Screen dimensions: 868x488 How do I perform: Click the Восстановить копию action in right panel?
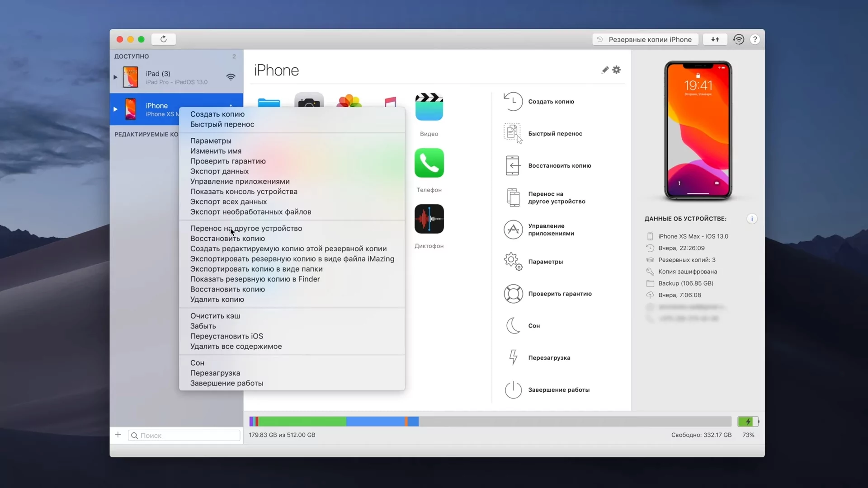pos(547,165)
